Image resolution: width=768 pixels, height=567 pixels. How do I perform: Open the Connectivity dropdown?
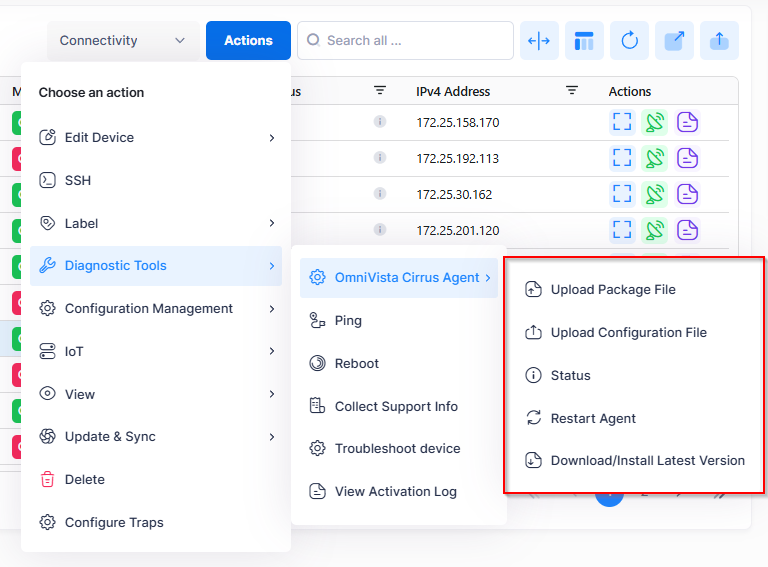(x=122, y=41)
